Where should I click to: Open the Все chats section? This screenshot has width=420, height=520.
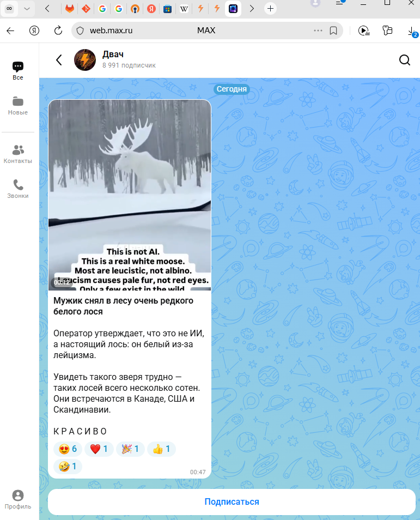[x=18, y=71]
